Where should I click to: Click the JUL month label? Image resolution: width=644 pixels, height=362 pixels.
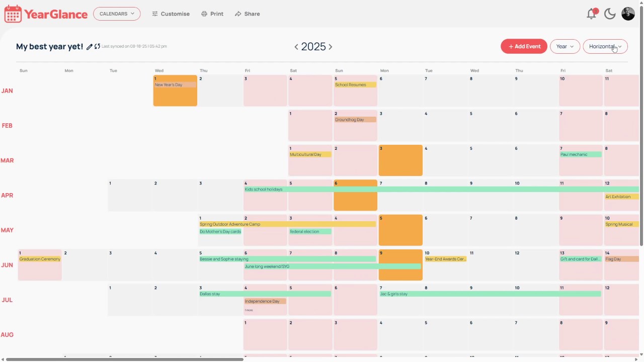[x=7, y=300]
